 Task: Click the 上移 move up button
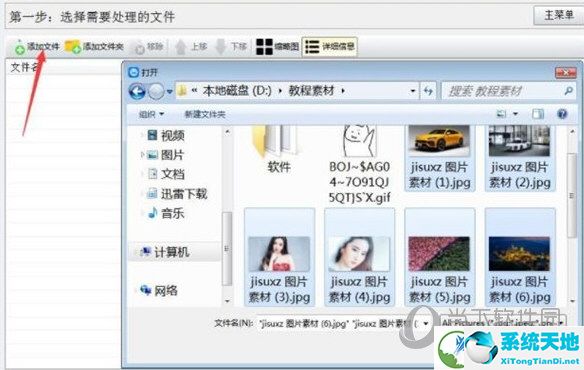(x=191, y=47)
